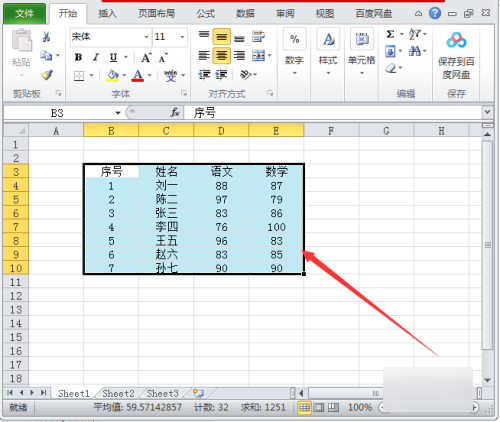Switch to the 插入 ribbon tab
500x422 pixels.
107,14
